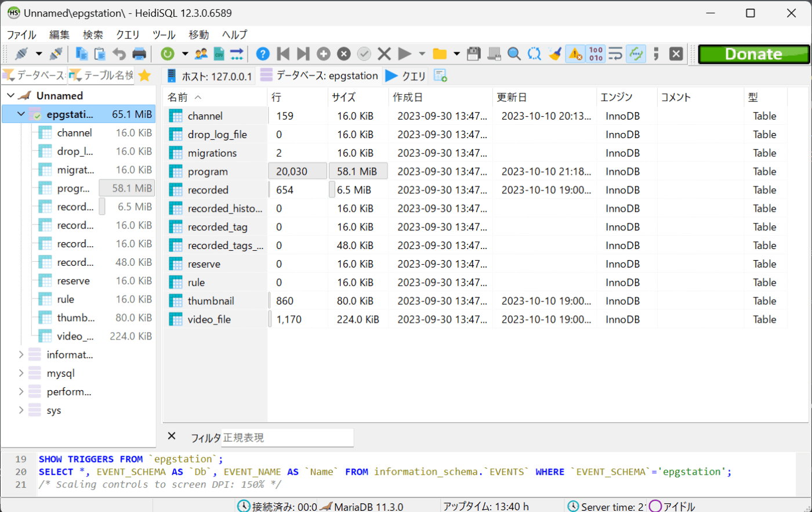Open the 編集 menu
The height and width of the screenshot is (512, 812).
[59, 35]
